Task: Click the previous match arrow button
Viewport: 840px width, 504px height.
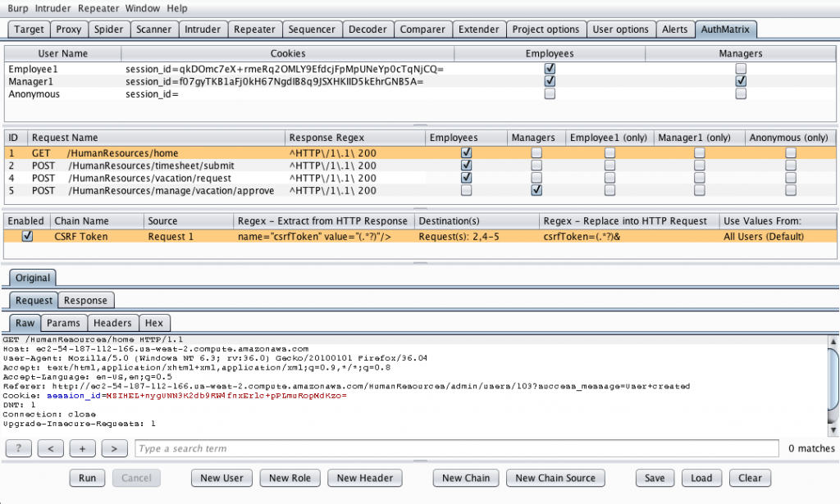Action: tap(50, 448)
